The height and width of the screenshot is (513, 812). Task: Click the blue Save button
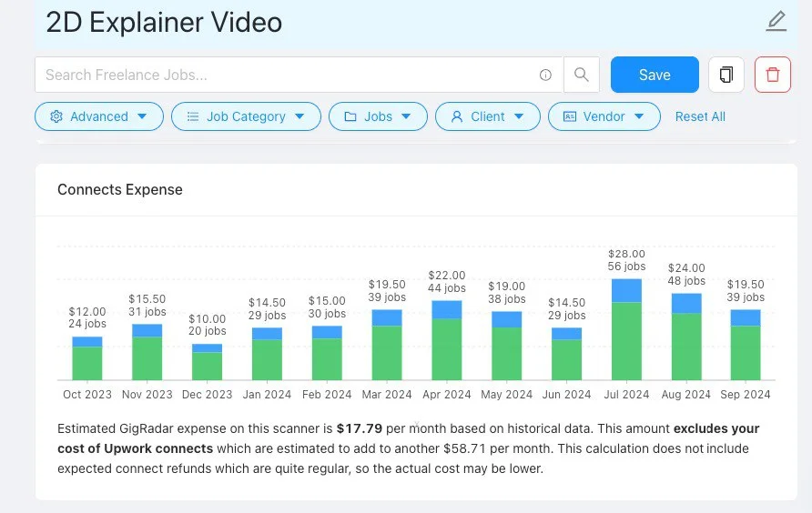(x=655, y=75)
